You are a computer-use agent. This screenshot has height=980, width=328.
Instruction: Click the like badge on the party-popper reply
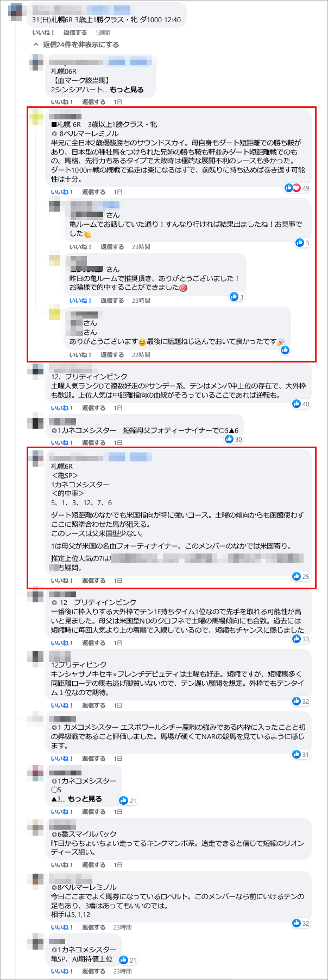click(x=285, y=350)
